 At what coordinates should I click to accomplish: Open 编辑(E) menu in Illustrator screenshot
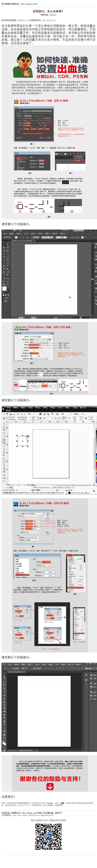point(12,233)
